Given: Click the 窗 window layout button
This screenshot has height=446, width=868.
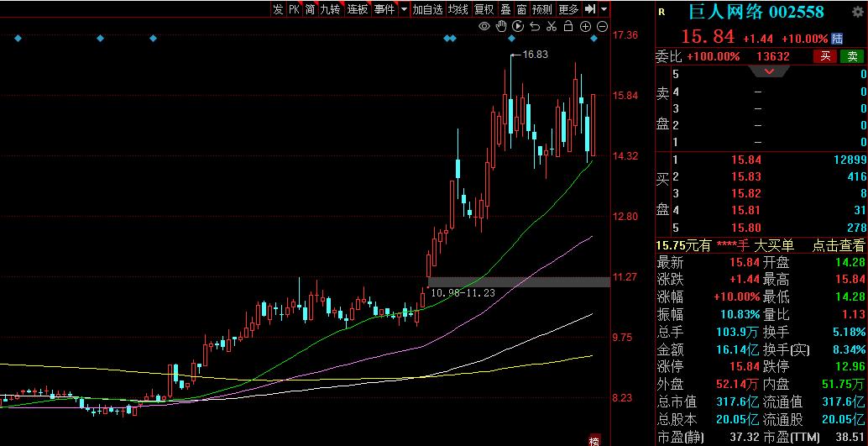Looking at the screenshot, I should 521,9.
